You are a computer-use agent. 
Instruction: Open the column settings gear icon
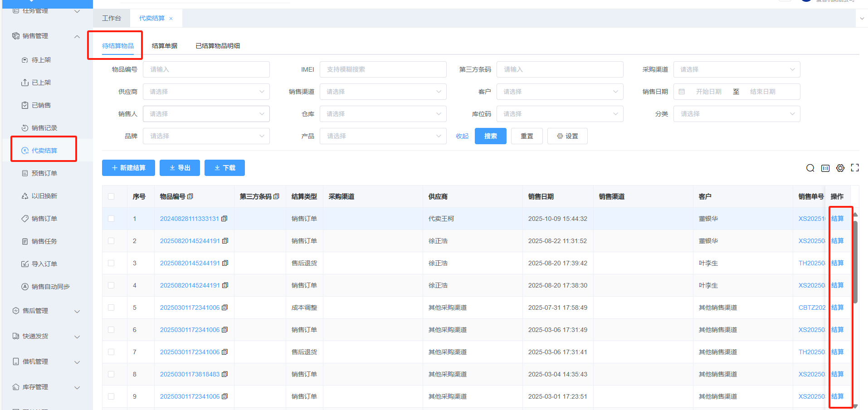(840, 168)
